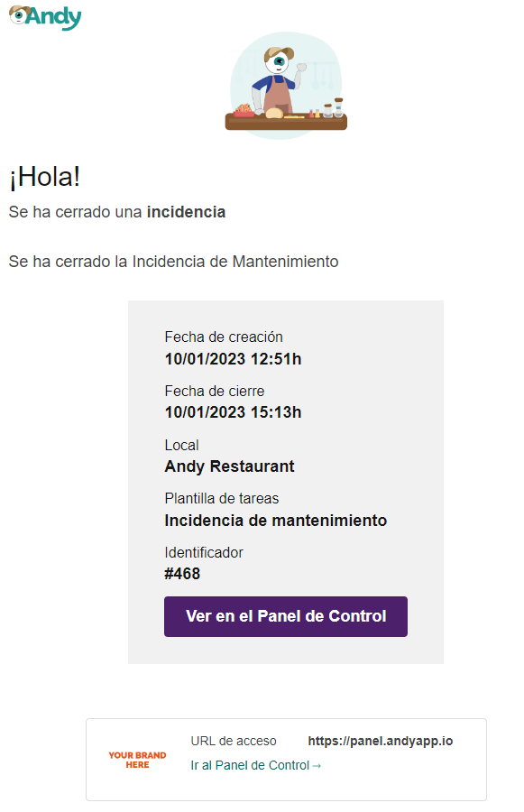
Task: Click the bold word incidencia
Action: click(186, 212)
